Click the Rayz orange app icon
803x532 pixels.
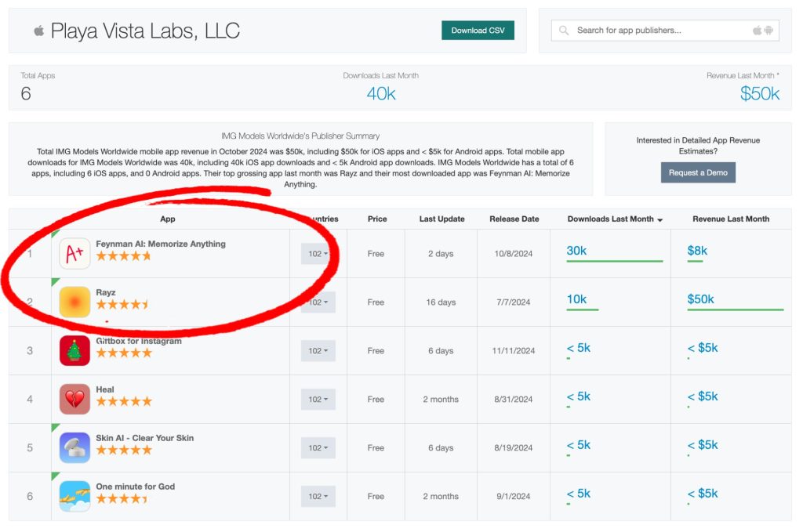(74, 302)
